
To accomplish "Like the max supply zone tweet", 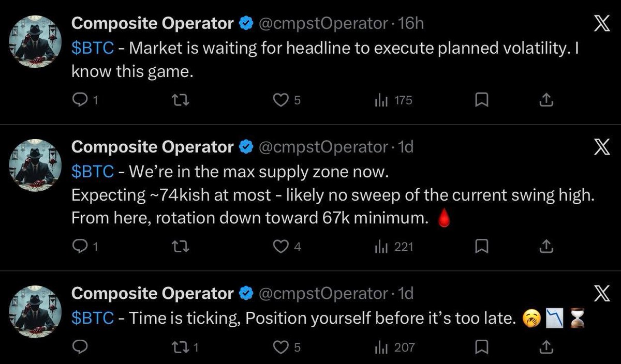I will click(x=281, y=247).
